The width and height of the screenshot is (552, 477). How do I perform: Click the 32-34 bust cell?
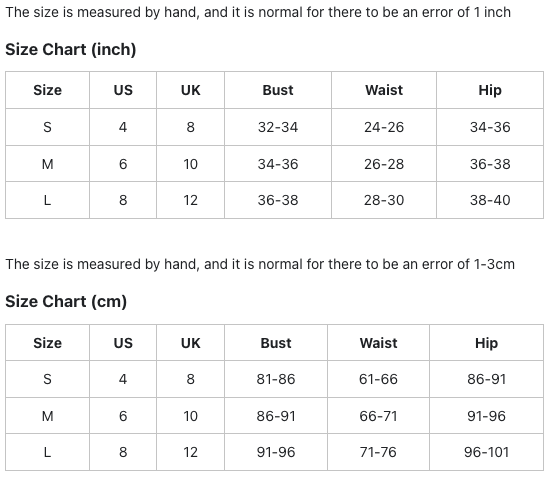pyautogui.click(x=278, y=127)
